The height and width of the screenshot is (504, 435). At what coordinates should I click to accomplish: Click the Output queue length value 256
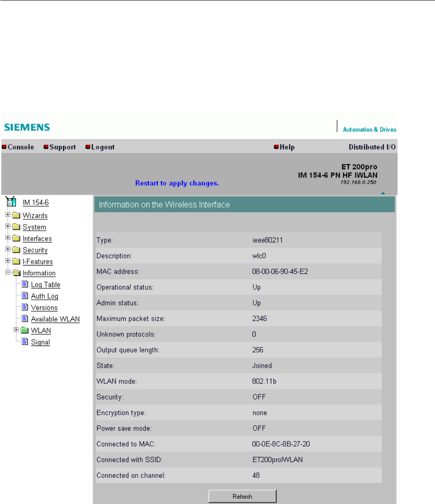(x=257, y=350)
